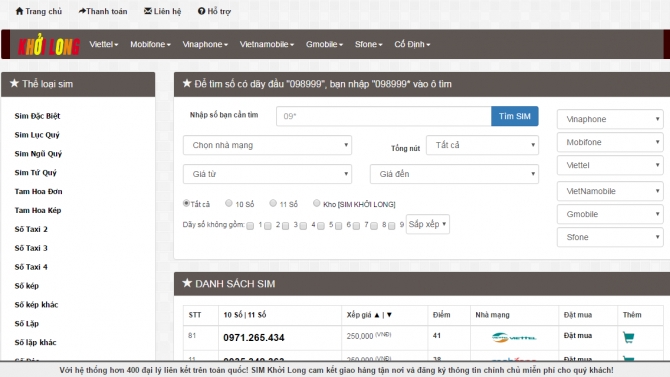Open the Mobifone menu in the navbar
Viewport: 670px width, 377px height.
pyautogui.click(x=150, y=44)
